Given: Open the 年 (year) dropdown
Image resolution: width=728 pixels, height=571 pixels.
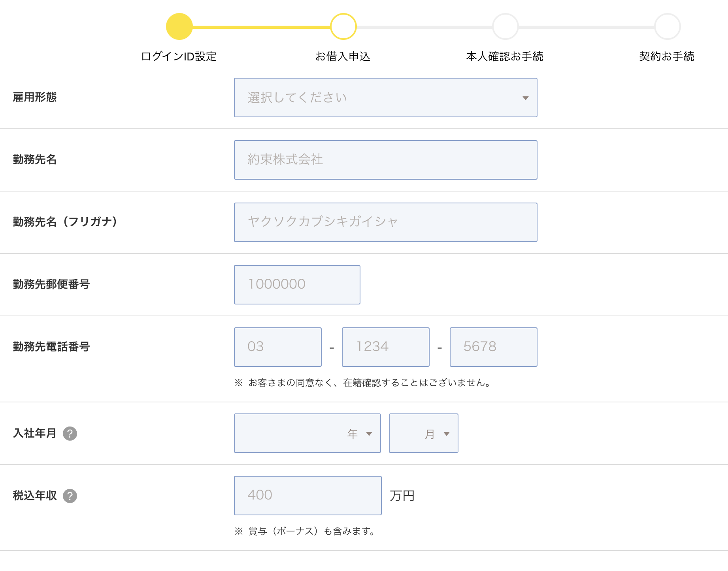Looking at the screenshot, I should click(x=307, y=433).
